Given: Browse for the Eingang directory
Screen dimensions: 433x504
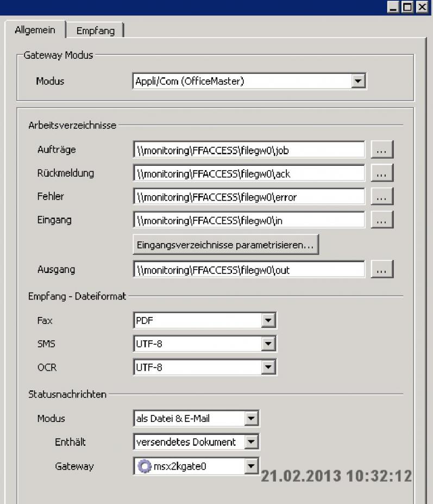Looking at the screenshot, I should (381, 220).
